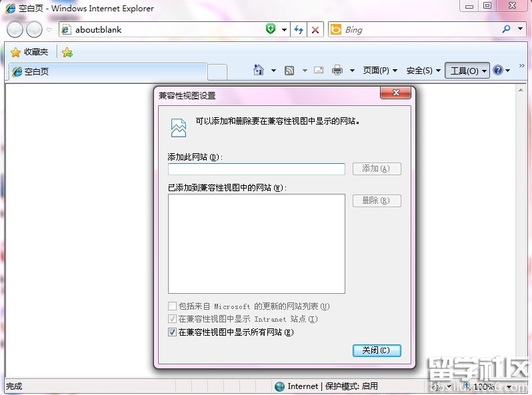Open 收藏夹 favorites button

[x=30, y=52]
